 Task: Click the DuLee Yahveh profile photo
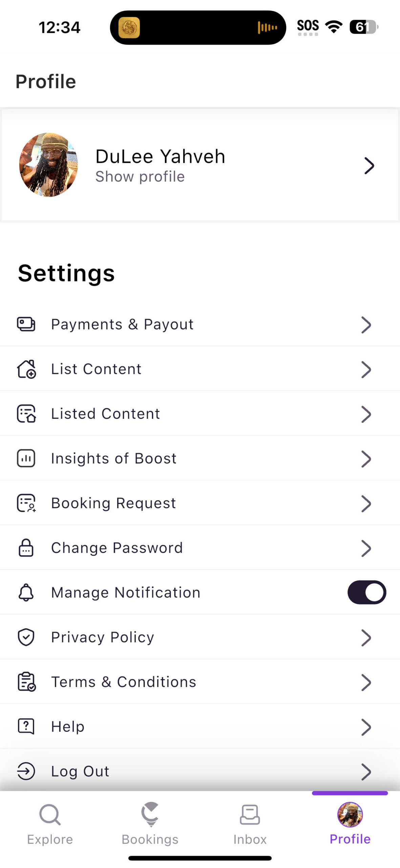48,165
